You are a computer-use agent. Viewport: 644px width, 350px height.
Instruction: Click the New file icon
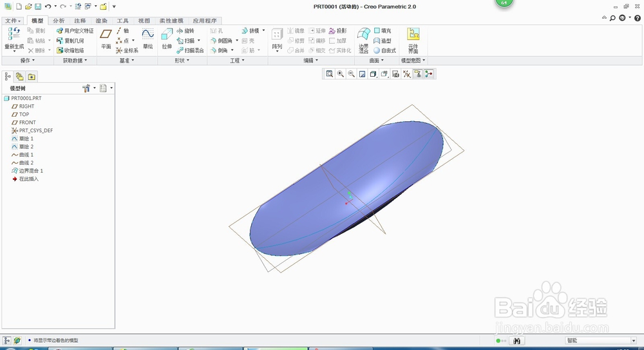[x=19, y=6]
